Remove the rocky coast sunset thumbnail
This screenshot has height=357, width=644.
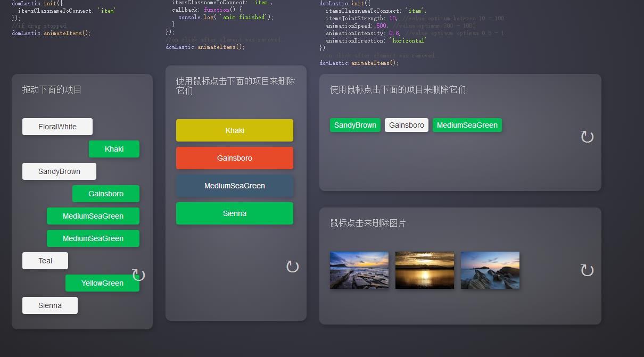click(x=359, y=270)
